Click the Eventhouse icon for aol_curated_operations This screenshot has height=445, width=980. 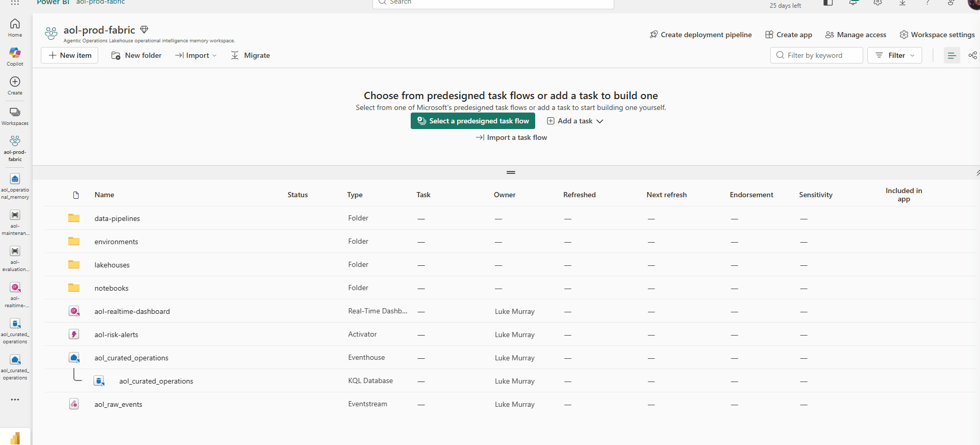tap(74, 357)
